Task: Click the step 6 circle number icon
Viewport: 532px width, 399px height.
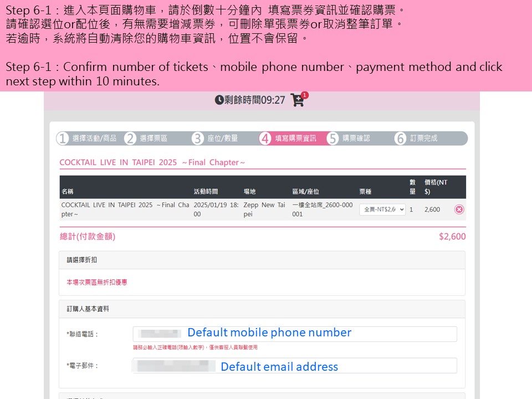Action: pos(400,139)
